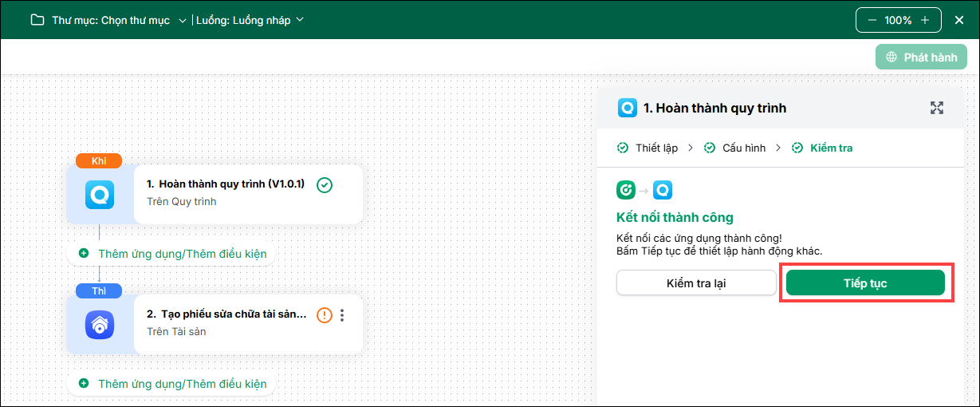980x407 pixels.
Task: Open the three-dot menu on step 2
Action: 343,314
